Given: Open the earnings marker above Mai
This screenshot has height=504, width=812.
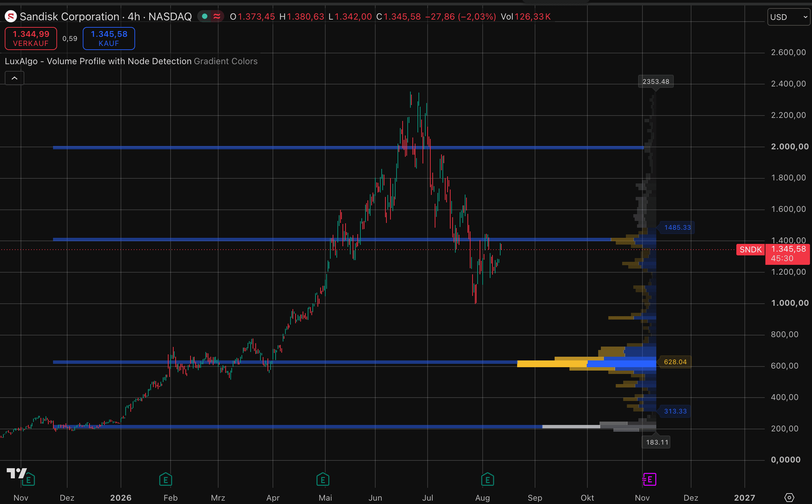Looking at the screenshot, I should (323, 479).
